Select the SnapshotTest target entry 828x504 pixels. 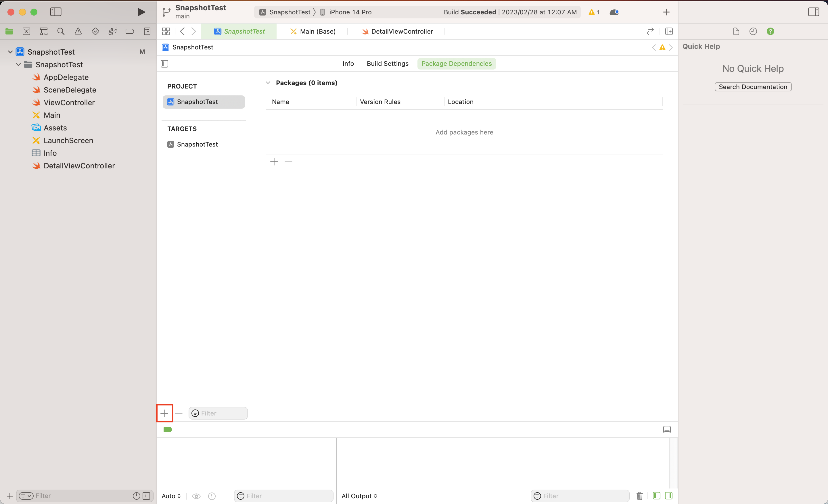[x=197, y=144]
